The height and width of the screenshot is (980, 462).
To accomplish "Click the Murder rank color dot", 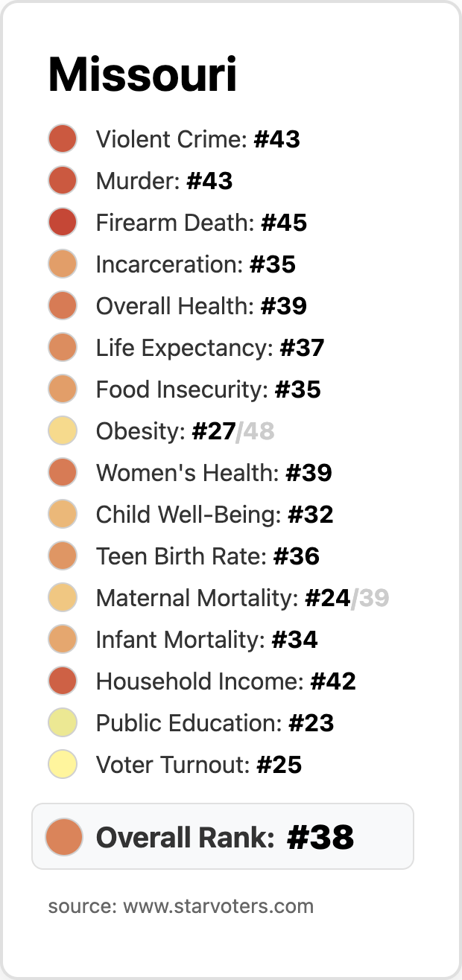I will pos(63,181).
